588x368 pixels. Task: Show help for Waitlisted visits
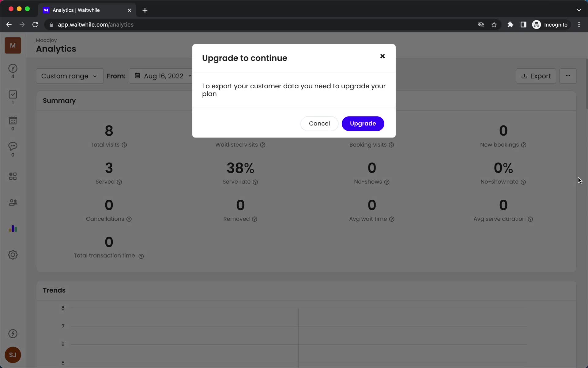coord(263,145)
